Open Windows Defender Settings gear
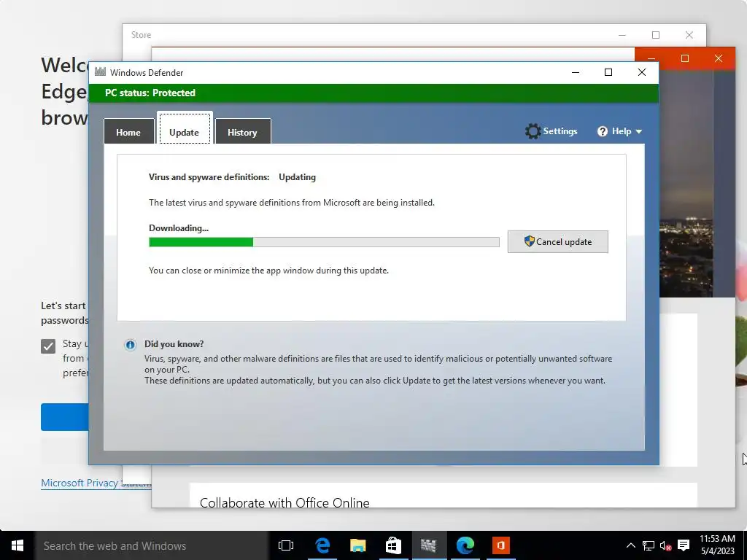747x560 pixels. click(x=533, y=131)
